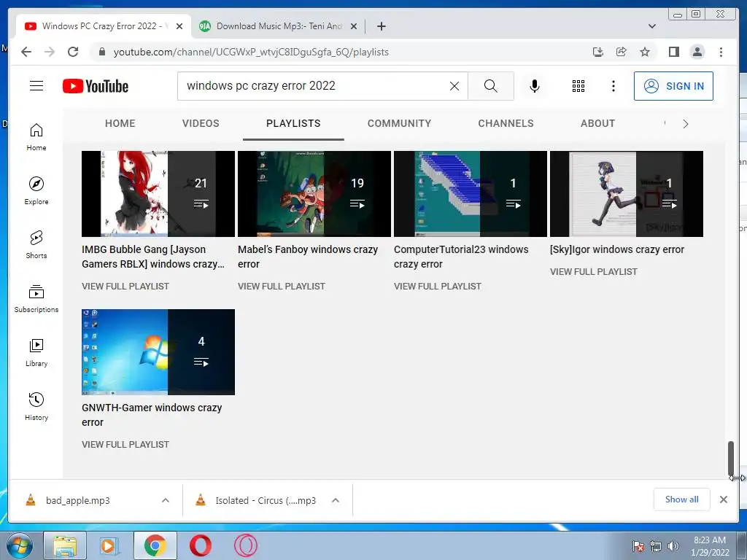Open the Chrome profile avatar

click(x=697, y=52)
